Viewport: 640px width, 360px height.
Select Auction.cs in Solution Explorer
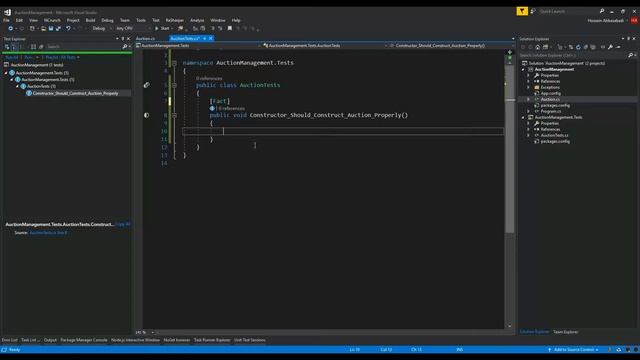pyautogui.click(x=550, y=99)
